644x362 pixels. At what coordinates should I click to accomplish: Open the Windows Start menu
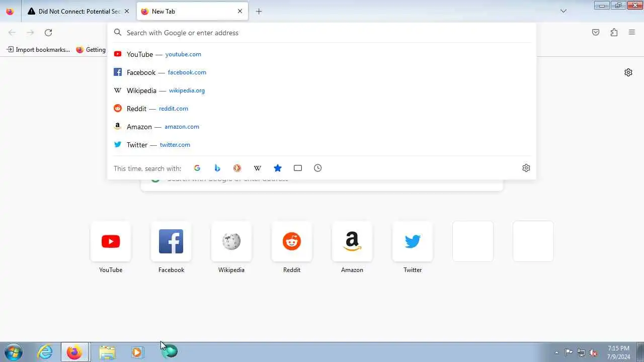[13, 352]
